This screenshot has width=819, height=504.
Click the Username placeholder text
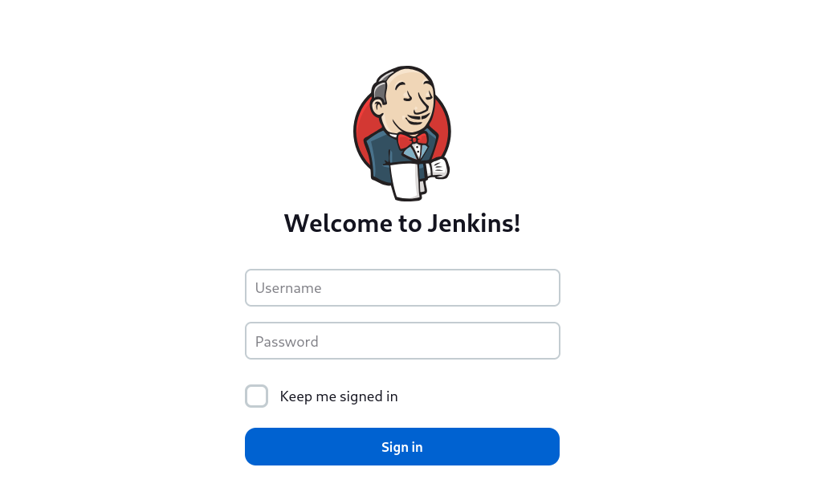click(287, 288)
